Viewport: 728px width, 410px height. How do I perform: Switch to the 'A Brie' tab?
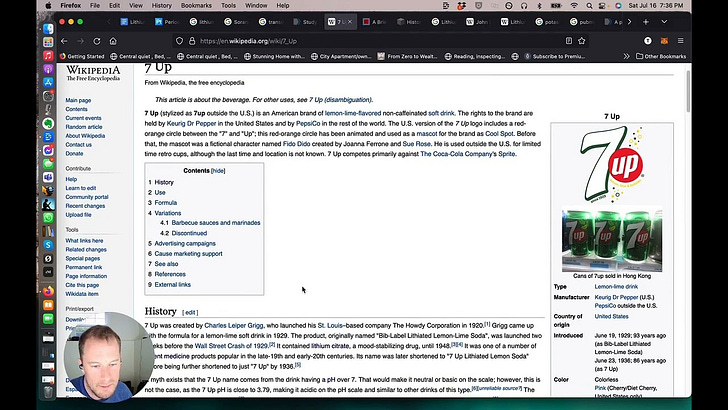tap(375, 22)
